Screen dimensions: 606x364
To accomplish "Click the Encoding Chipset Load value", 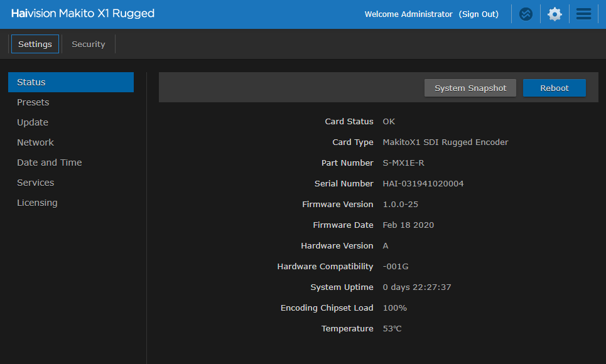I will point(394,308).
